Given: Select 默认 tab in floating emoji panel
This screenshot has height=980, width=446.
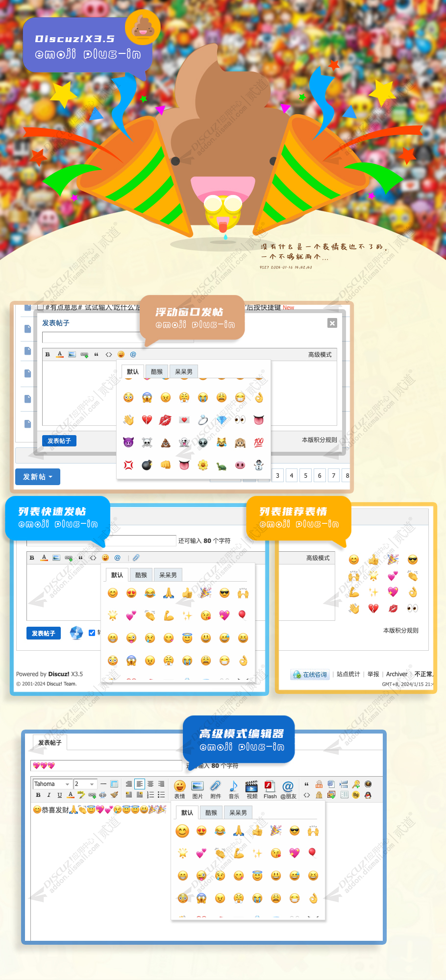Looking at the screenshot, I should click(x=133, y=372).
